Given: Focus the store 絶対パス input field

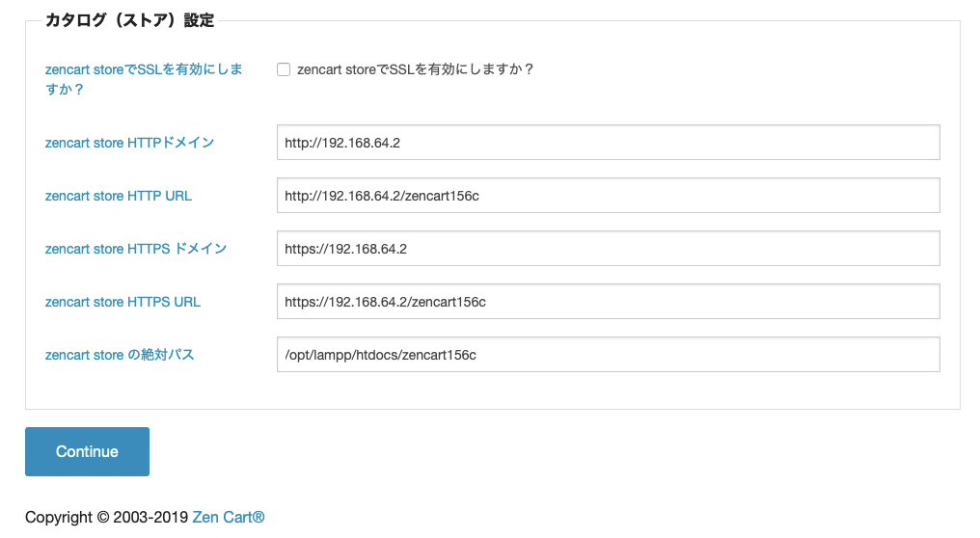Looking at the screenshot, I should pos(608,355).
